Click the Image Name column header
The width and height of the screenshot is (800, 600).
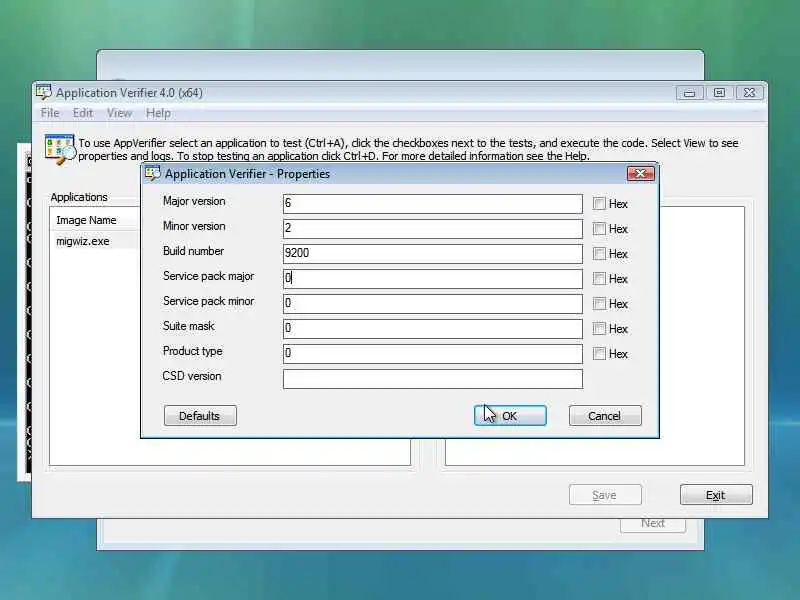click(86, 220)
